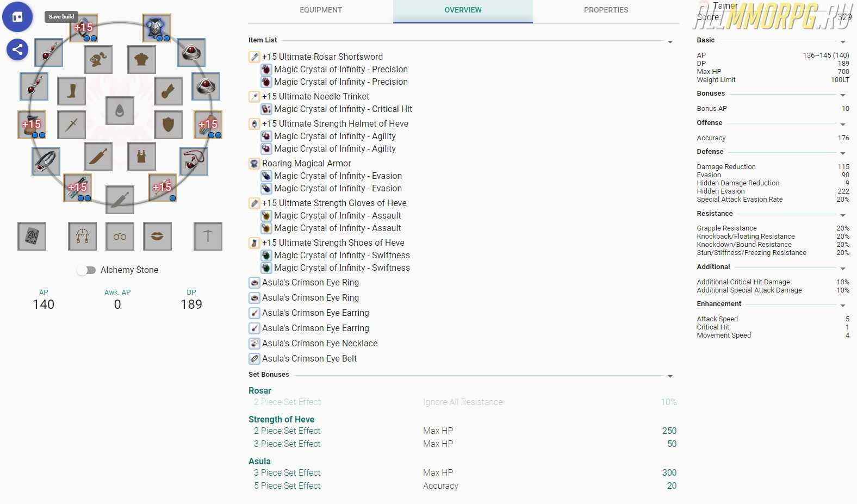Click 'Magic Crystal of Infinity - Critical Hit'
The height and width of the screenshot is (504, 857).
(x=343, y=109)
